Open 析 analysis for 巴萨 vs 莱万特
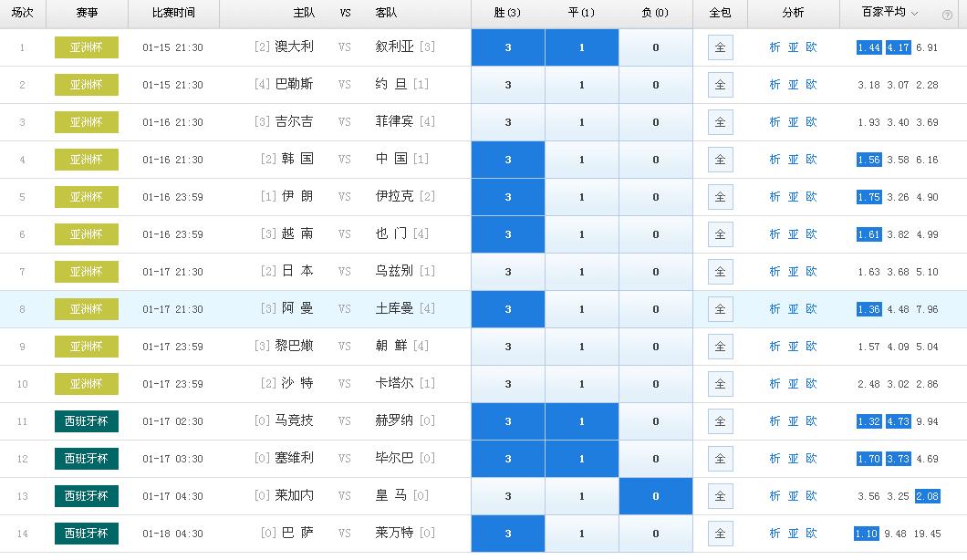967x560 pixels. (775, 534)
